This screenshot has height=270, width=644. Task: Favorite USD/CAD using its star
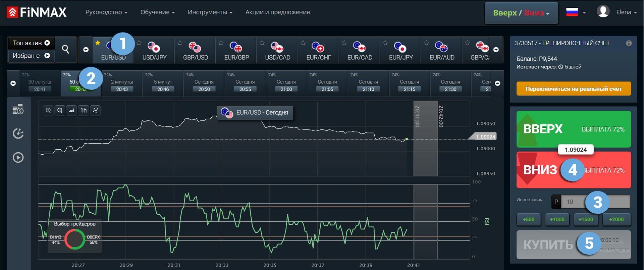(x=262, y=43)
